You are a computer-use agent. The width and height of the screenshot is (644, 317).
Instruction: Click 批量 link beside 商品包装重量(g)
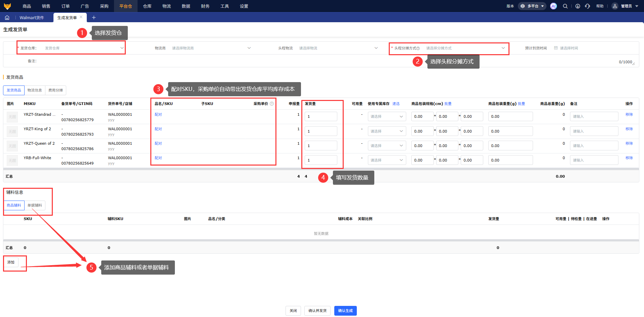(x=521, y=104)
